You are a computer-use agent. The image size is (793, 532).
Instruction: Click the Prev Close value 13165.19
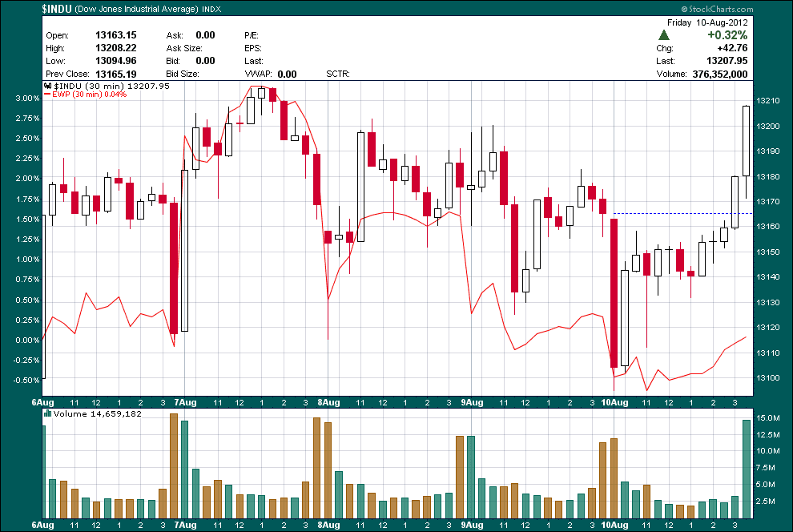click(116, 74)
